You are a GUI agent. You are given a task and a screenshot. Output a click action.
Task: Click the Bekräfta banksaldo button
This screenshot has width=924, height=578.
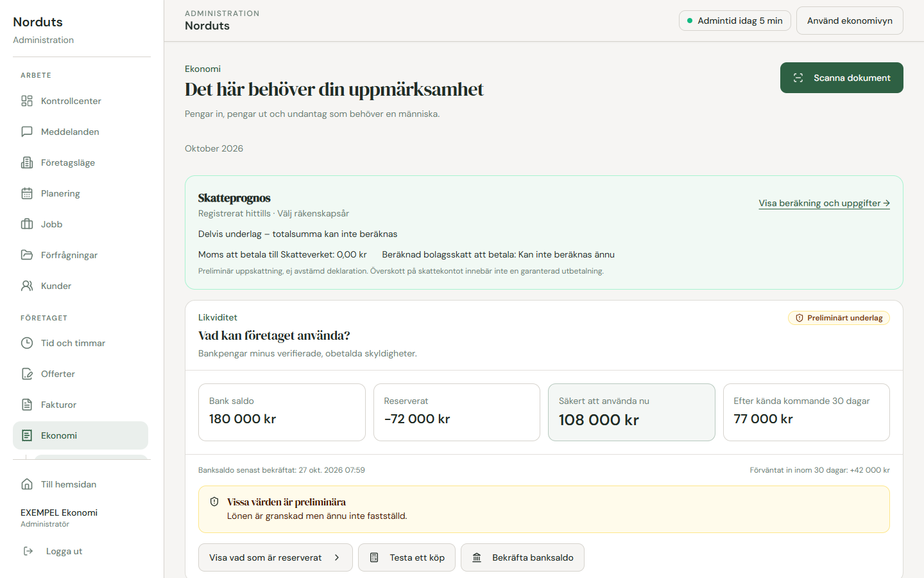tap(522, 557)
